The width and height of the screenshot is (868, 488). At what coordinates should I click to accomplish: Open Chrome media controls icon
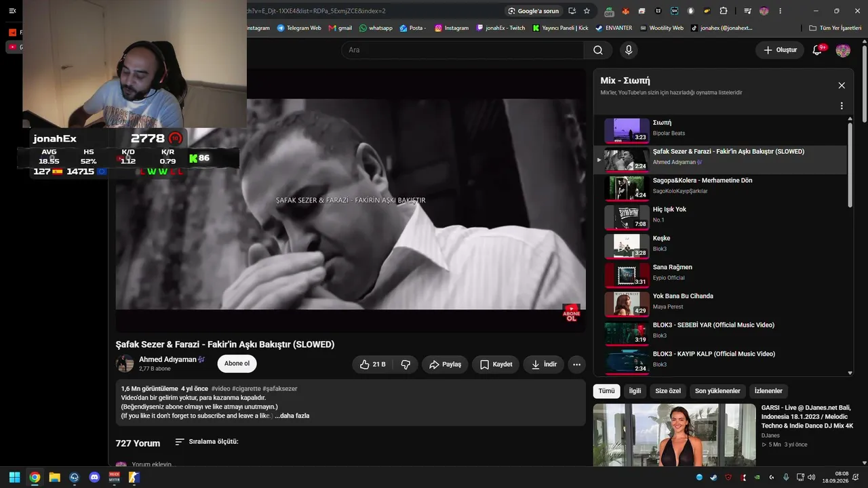click(x=747, y=11)
